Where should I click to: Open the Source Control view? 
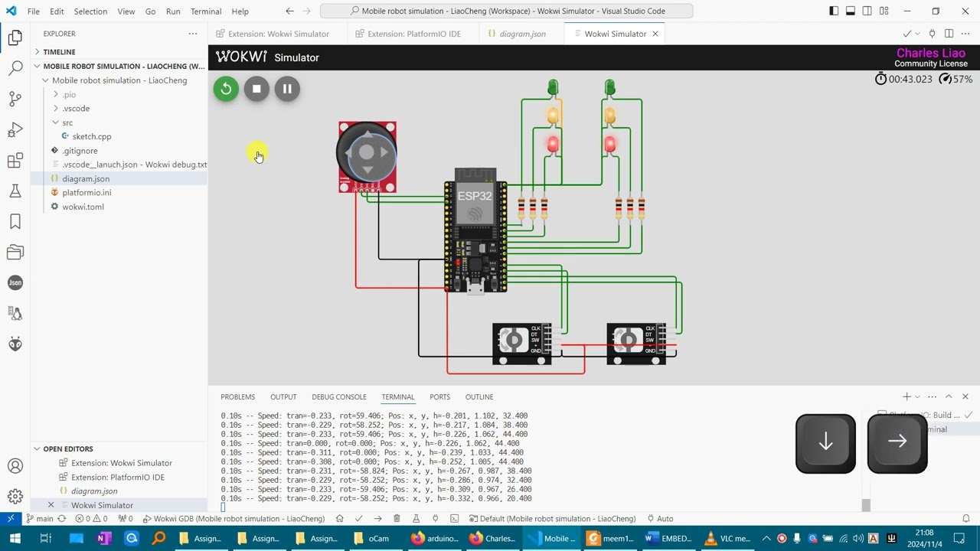pyautogui.click(x=15, y=99)
